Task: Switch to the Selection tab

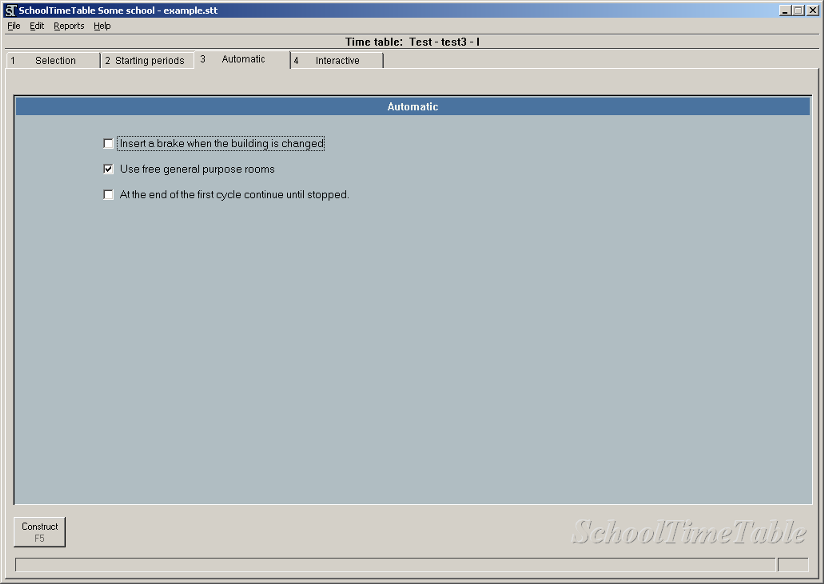Action: 53,60
